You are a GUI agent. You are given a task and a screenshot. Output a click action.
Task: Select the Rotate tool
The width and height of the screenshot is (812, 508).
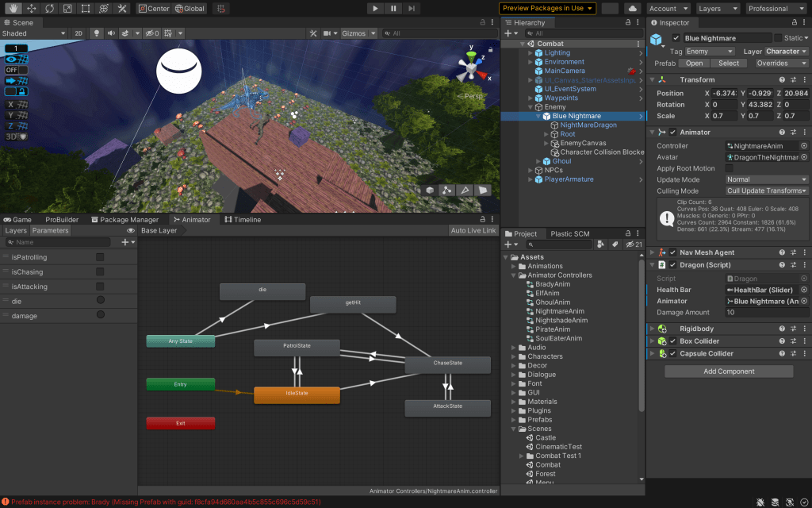(x=49, y=9)
